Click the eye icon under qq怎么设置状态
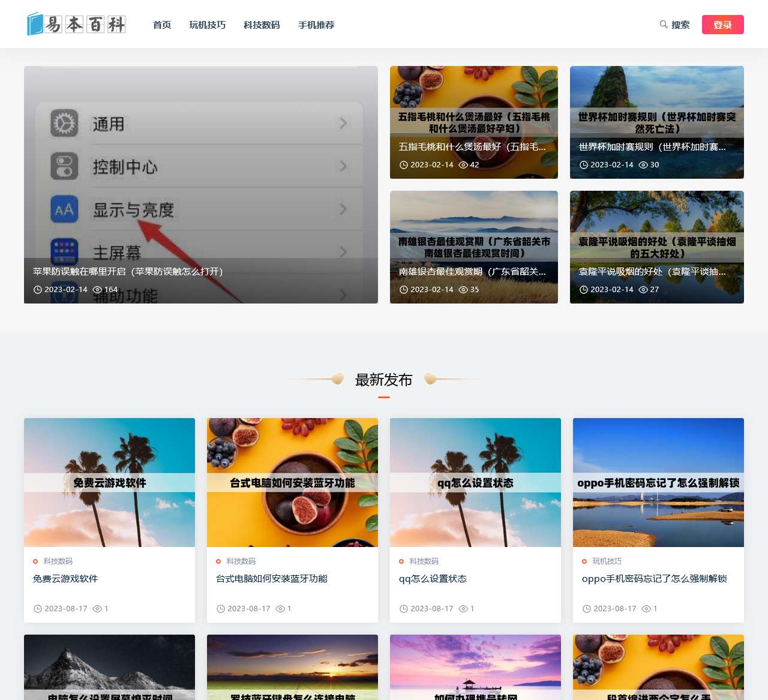 pos(463,609)
